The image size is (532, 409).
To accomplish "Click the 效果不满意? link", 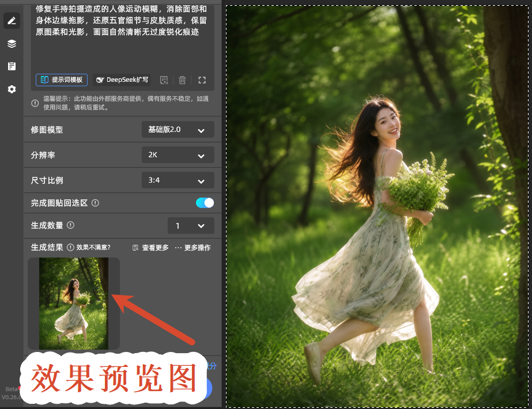I will [93, 247].
